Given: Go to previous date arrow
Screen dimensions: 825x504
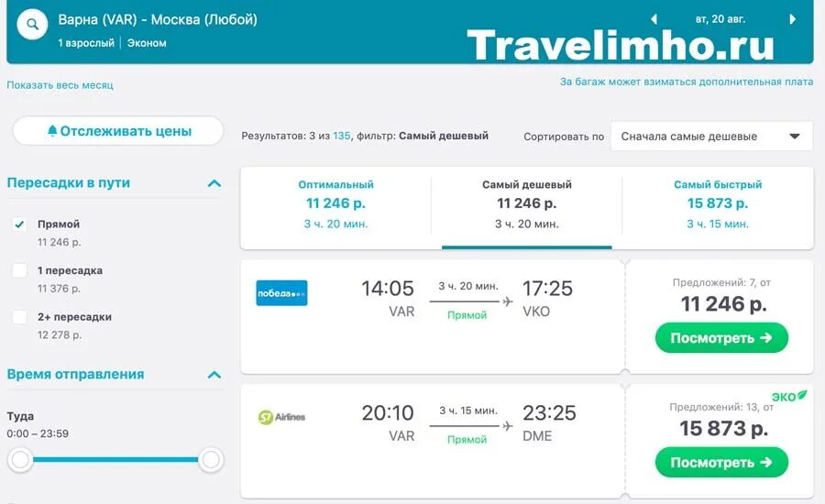Looking at the screenshot, I should click(654, 19).
